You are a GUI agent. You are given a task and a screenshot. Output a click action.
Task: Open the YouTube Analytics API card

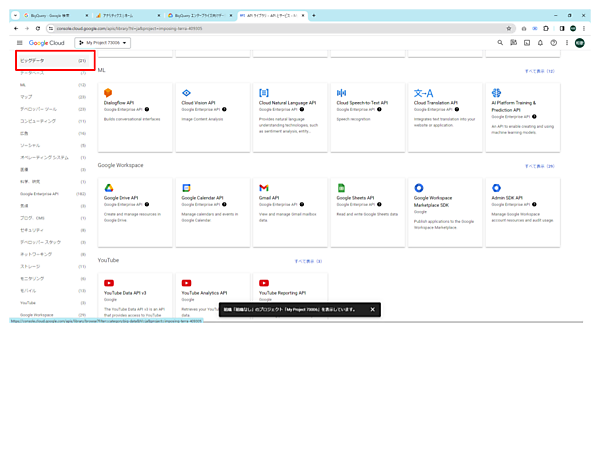[x=213, y=296]
